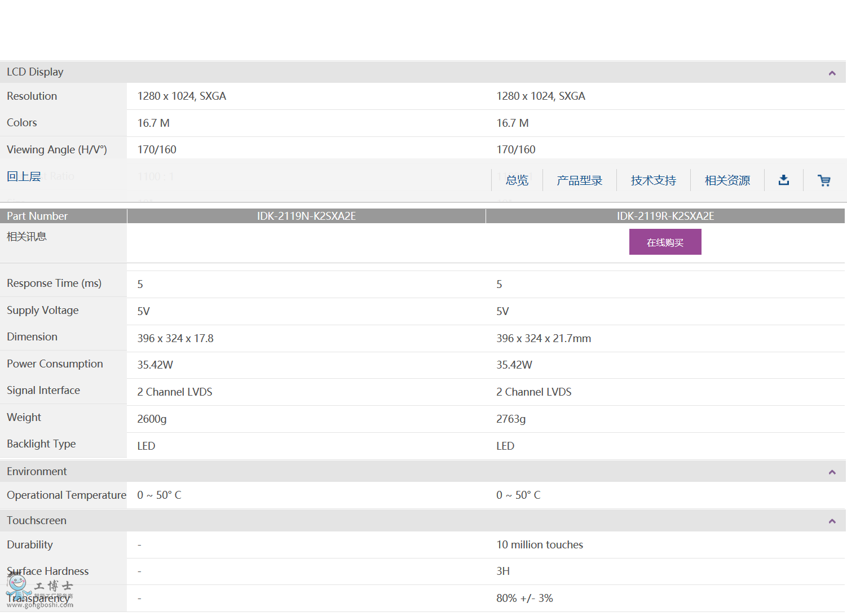Select the 相关讯息 row label
Image resolution: width=847 pixels, height=616 pixels.
click(27, 237)
